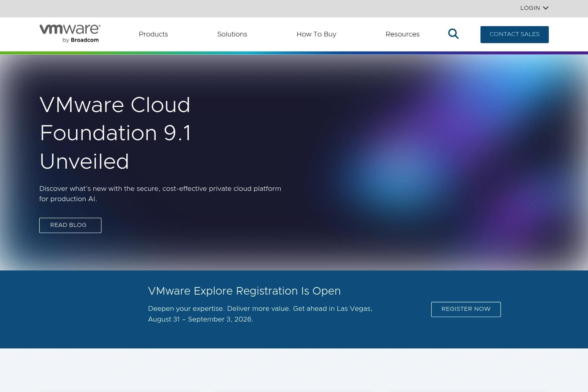Click the VMware Explore Registration Is Open heading
Viewport: 588px width, 392px height.
[x=244, y=291]
